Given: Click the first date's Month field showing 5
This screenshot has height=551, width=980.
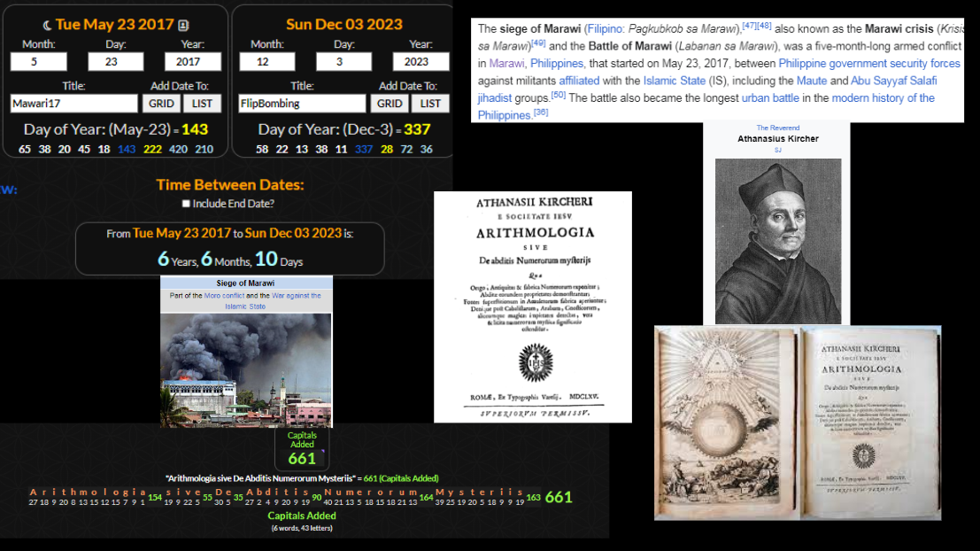Looking at the screenshot, I should (x=39, y=61).
